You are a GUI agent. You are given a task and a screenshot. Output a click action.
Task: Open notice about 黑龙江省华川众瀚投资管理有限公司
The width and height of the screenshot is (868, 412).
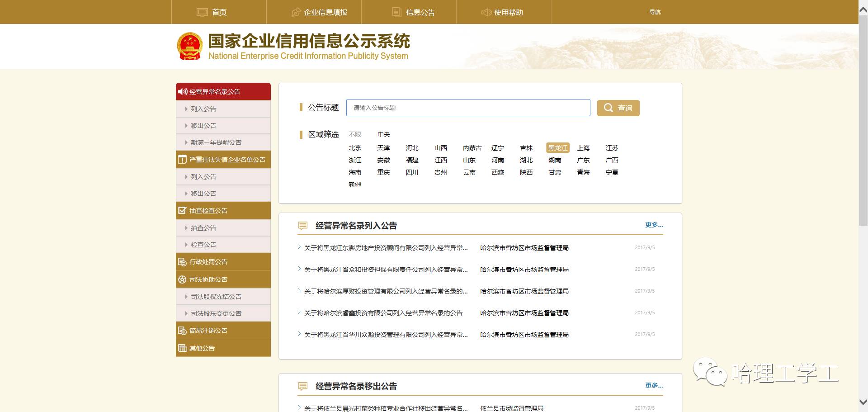pyautogui.click(x=386, y=335)
